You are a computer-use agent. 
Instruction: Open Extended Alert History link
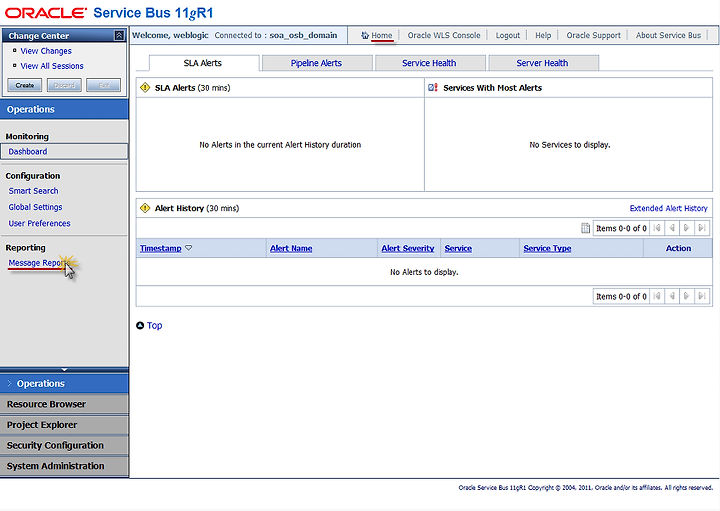point(669,208)
